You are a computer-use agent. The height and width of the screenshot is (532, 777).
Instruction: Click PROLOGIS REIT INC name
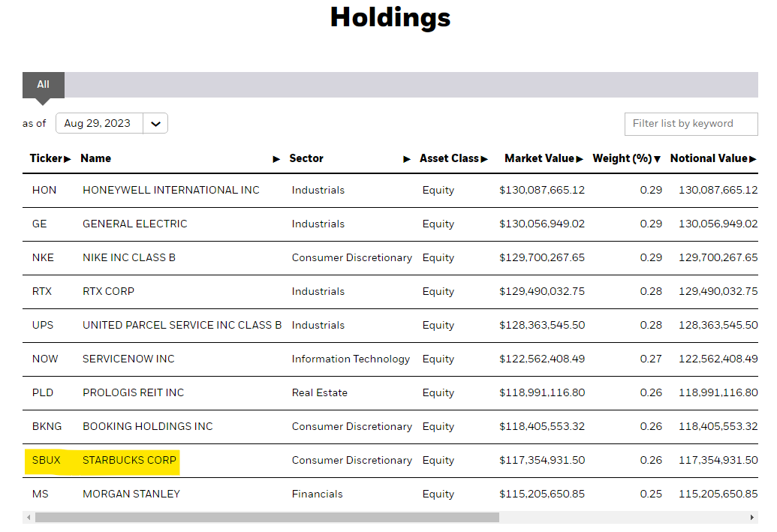[133, 392]
